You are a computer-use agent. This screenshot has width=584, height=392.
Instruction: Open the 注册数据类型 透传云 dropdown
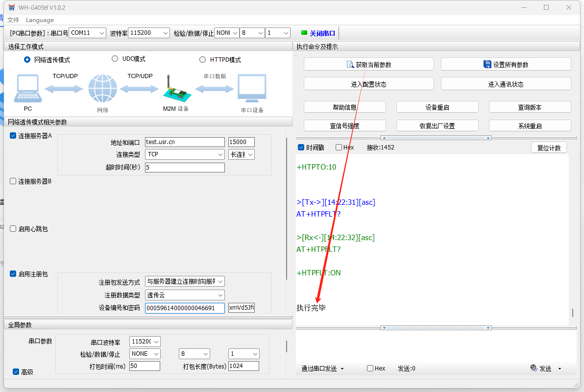185,295
